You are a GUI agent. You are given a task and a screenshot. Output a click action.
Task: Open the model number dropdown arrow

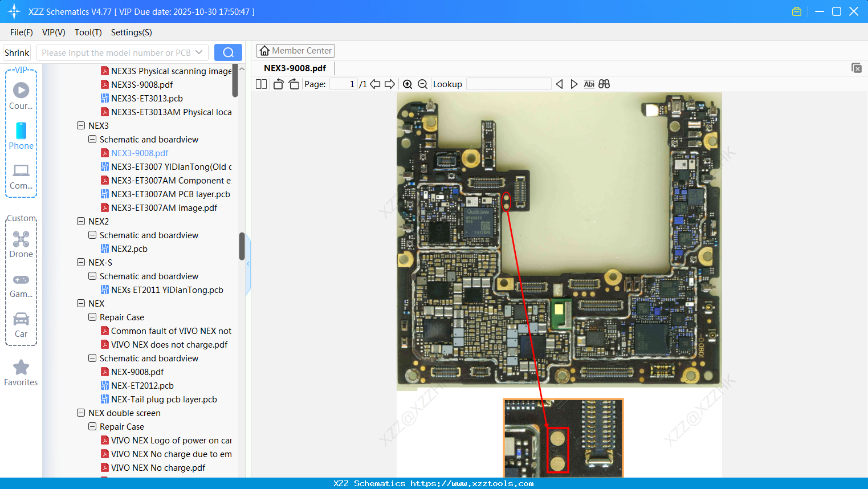pyautogui.click(x=199, y=52)
